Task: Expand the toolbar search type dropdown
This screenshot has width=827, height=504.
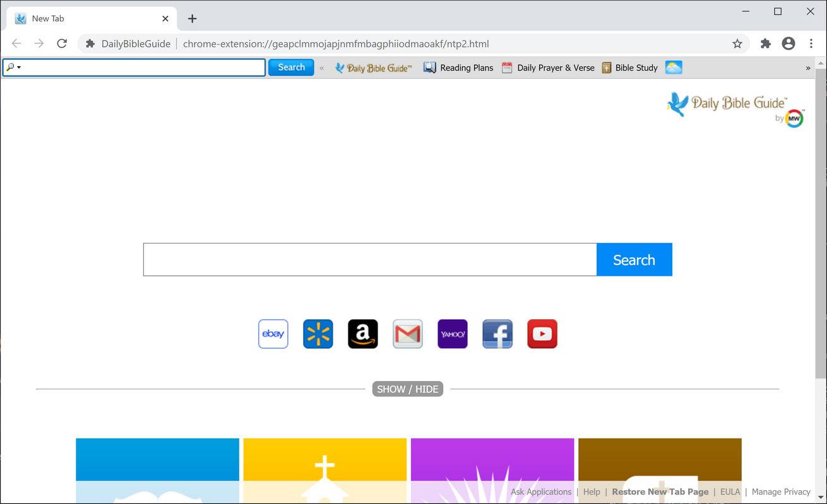Action: [x=13, y=67]
